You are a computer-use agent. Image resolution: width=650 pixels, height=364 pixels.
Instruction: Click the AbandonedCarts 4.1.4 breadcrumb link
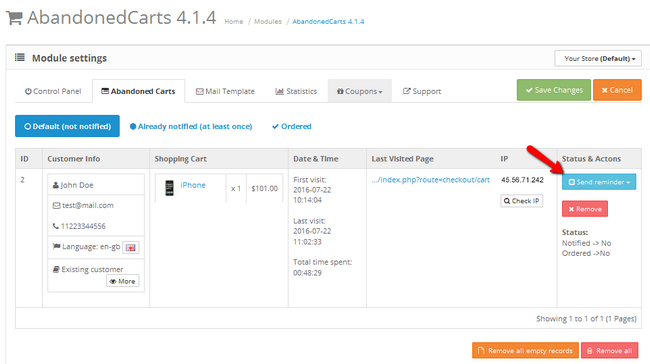tap(328, 22)
